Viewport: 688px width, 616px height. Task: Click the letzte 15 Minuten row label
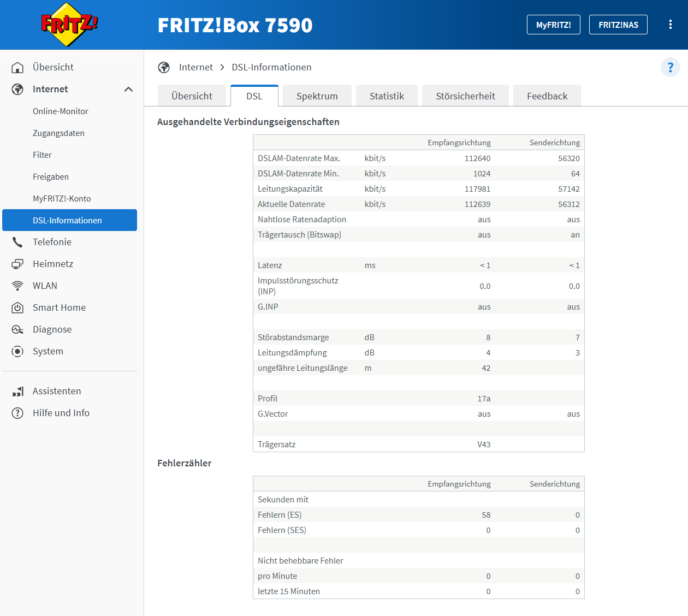pyautogui.click(x=289, y=591)
